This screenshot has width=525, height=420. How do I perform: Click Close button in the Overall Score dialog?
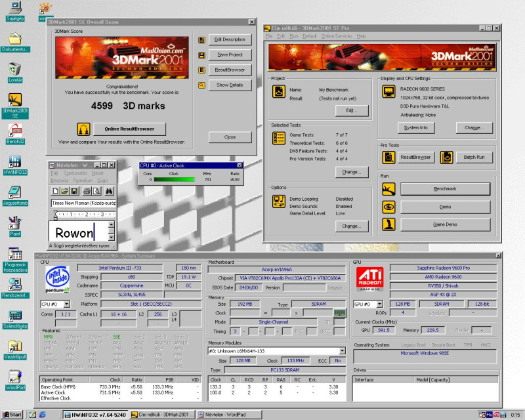tap(230, 137)
